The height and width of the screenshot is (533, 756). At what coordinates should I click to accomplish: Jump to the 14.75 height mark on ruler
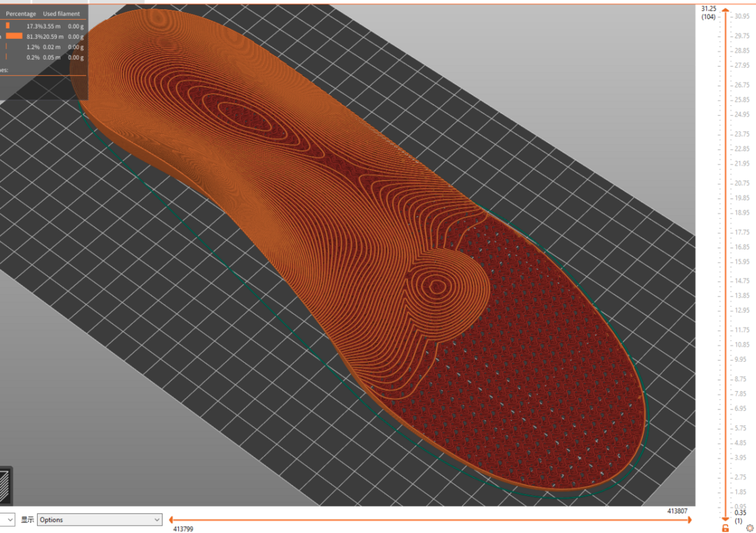coord(741,281)
